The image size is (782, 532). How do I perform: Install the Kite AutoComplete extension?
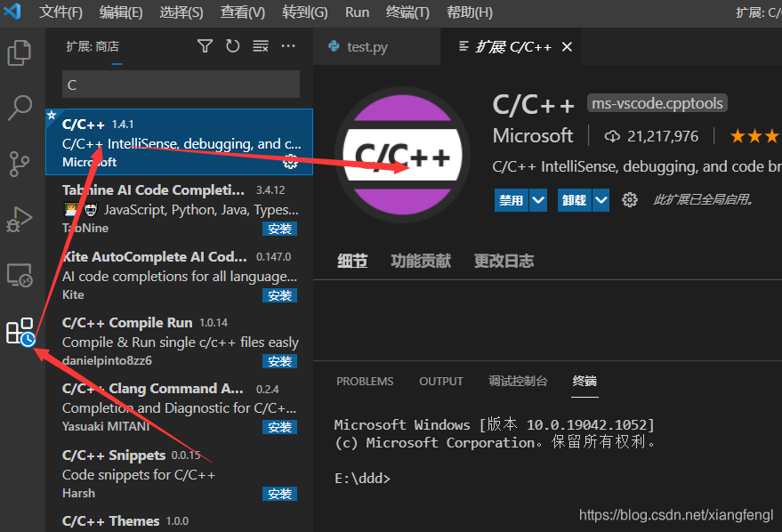pos(279,295)
